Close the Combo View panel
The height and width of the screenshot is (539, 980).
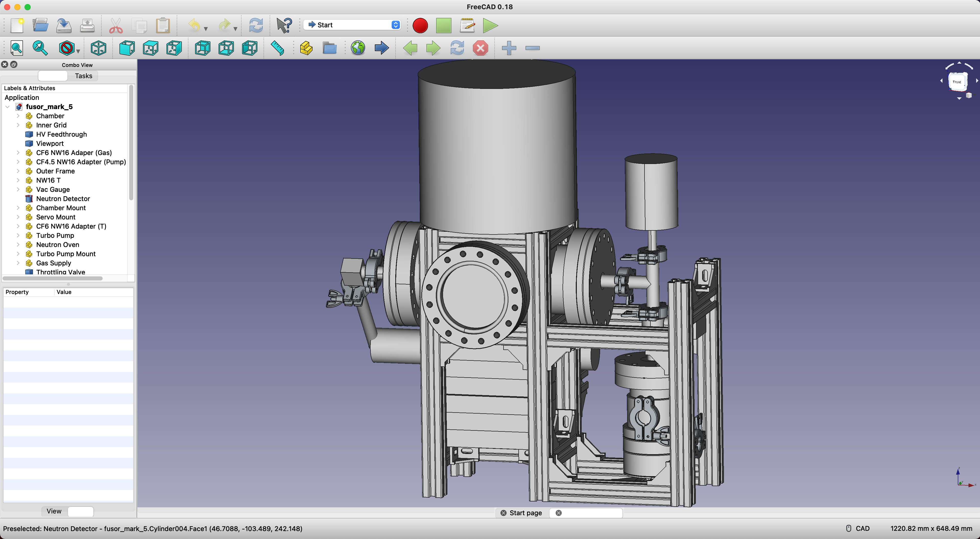(x=5, y=64)
